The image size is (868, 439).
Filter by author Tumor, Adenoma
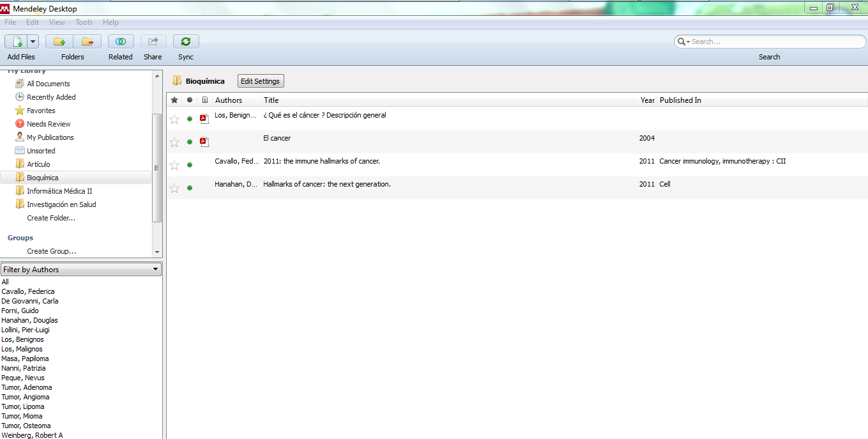pyautogui.click(x=27, y=387)
